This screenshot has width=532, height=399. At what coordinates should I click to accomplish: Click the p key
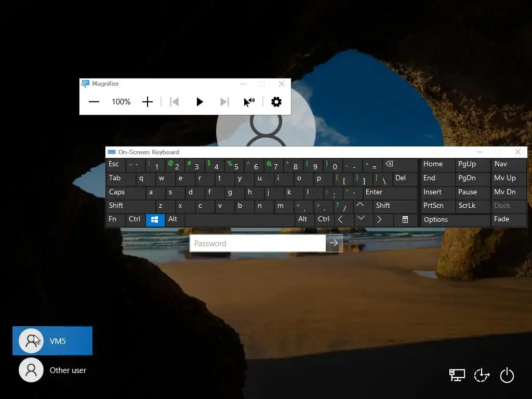click(323, 179)
